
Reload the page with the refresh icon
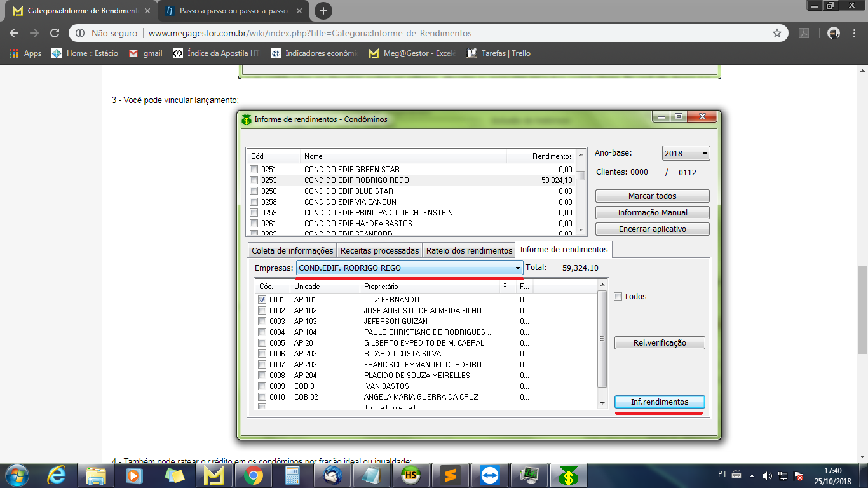click(55, 33)
